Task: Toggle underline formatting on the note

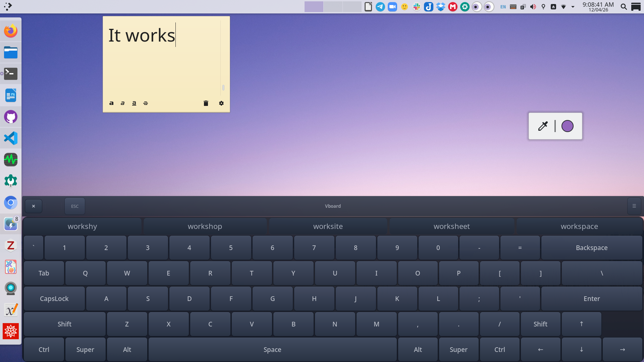Action: pos(134,103)
